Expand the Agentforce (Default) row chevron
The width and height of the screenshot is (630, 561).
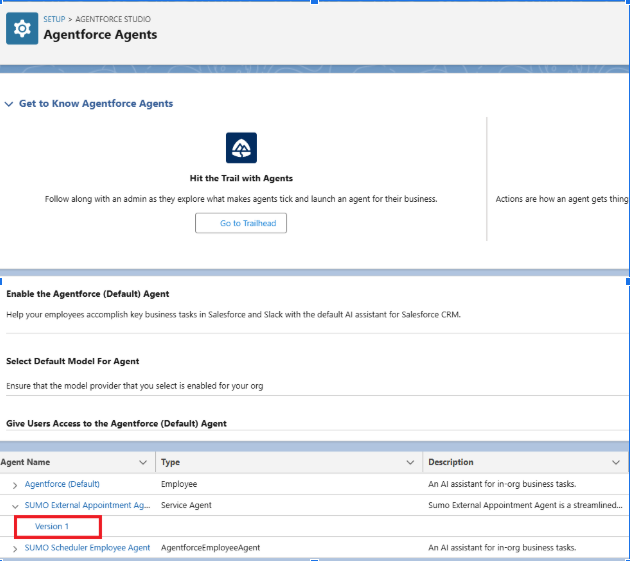[15, 485]
